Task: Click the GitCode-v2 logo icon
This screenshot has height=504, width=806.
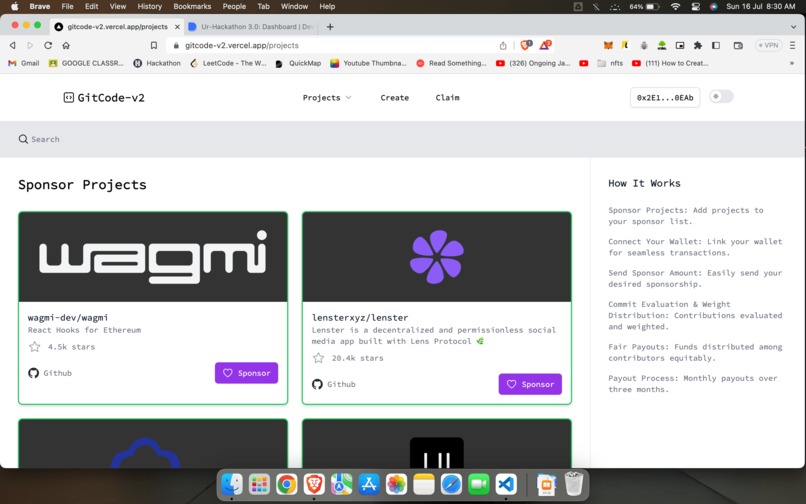Action: click(x=68, y=98)
